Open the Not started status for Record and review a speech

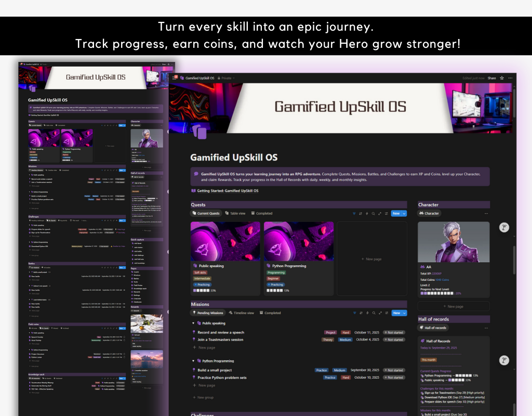(x=394, y=332)
